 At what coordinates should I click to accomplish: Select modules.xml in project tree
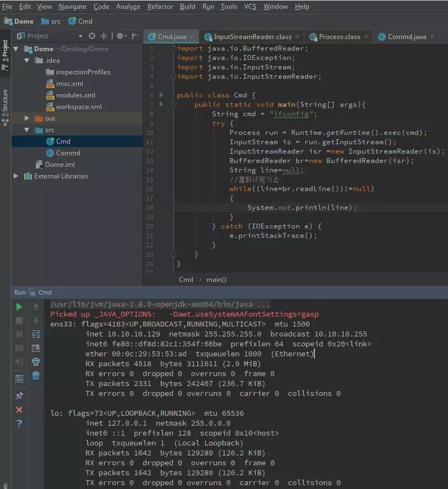tap(75, 95)
